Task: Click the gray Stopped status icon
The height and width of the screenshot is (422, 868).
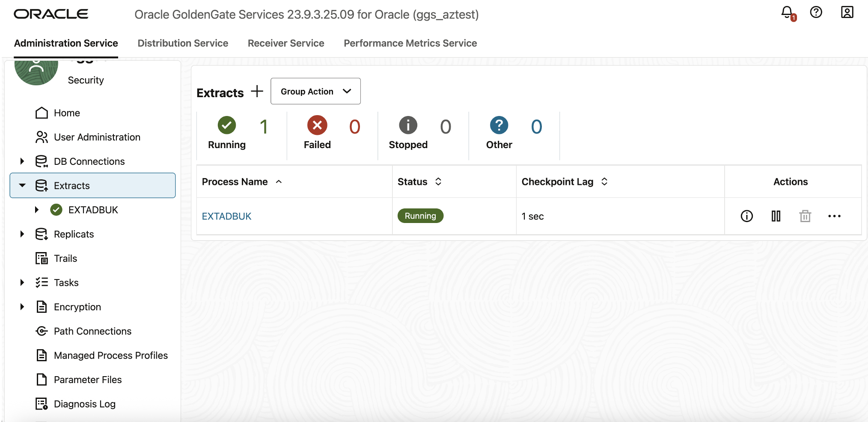Action: point(408,125)
